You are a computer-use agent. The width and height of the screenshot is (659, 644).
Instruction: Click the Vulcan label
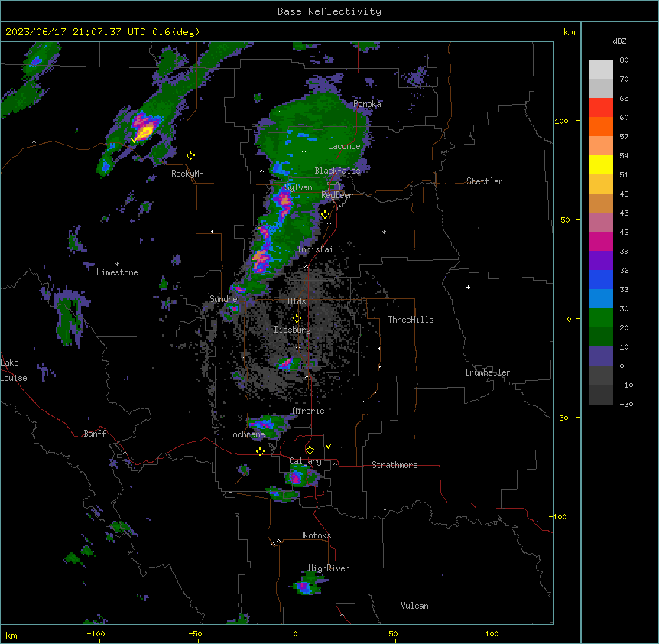(x=415, y=606)
